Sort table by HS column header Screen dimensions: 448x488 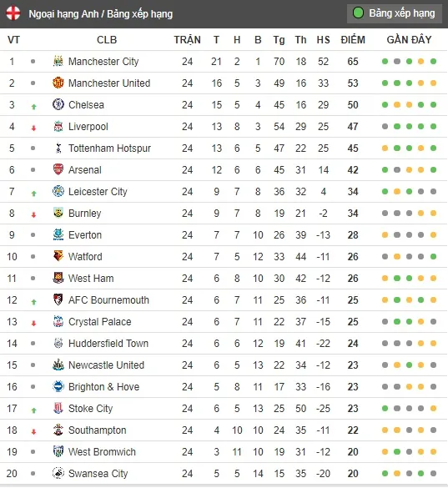pyautogui.click(x=323, y=40)
